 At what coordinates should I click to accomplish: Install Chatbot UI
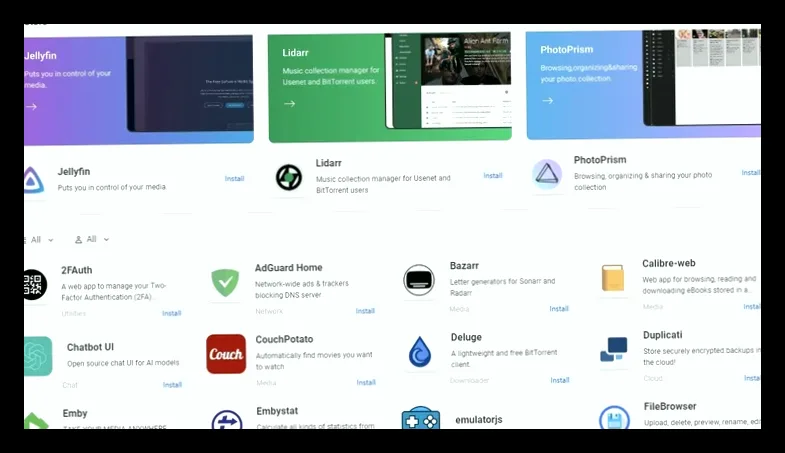pos(172,385)
